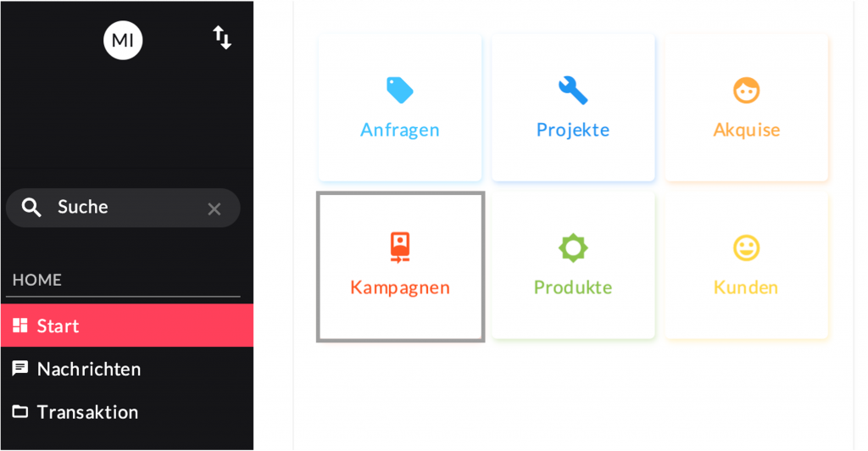The width and height of the screenshot is (868, 451).
Task: Click the magnifier search icon
Action: click(31, 208)
